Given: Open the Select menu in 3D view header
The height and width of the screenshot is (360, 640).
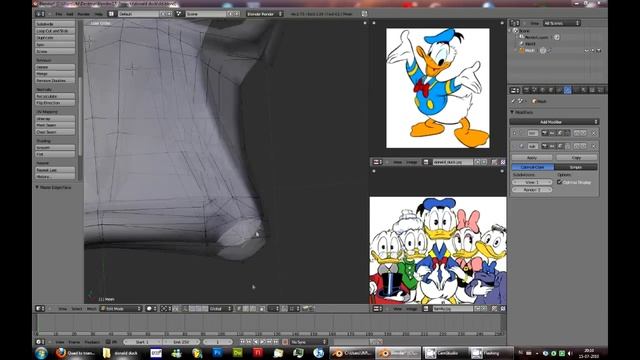Looking at the screenshot, I should (76, 309).
